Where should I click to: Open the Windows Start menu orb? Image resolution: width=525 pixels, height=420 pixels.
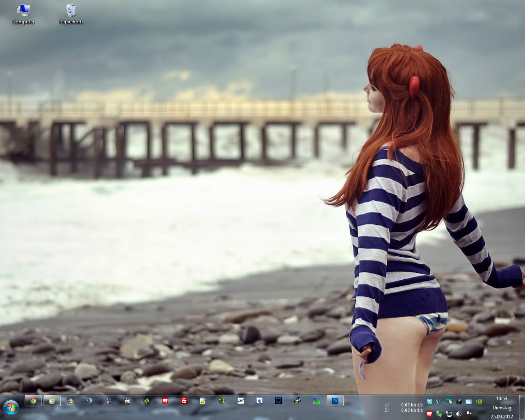tap(11, 408)
